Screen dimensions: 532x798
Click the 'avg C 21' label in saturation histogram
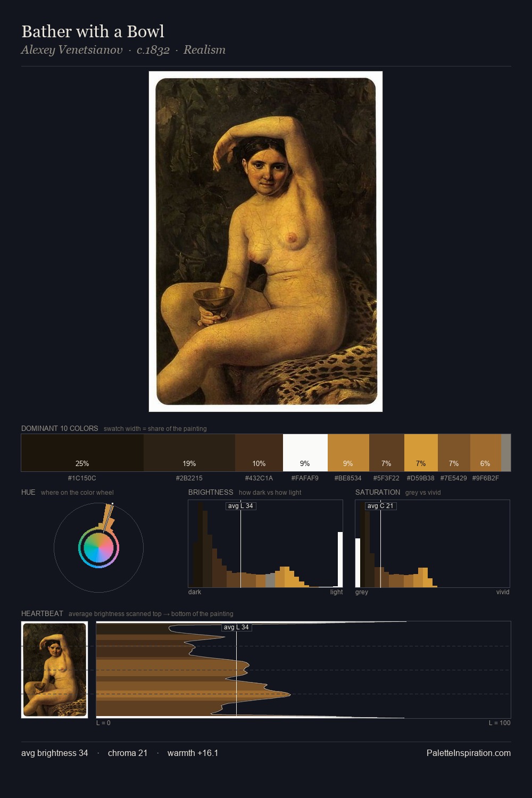pyautogui.click(x=381, y=506)
